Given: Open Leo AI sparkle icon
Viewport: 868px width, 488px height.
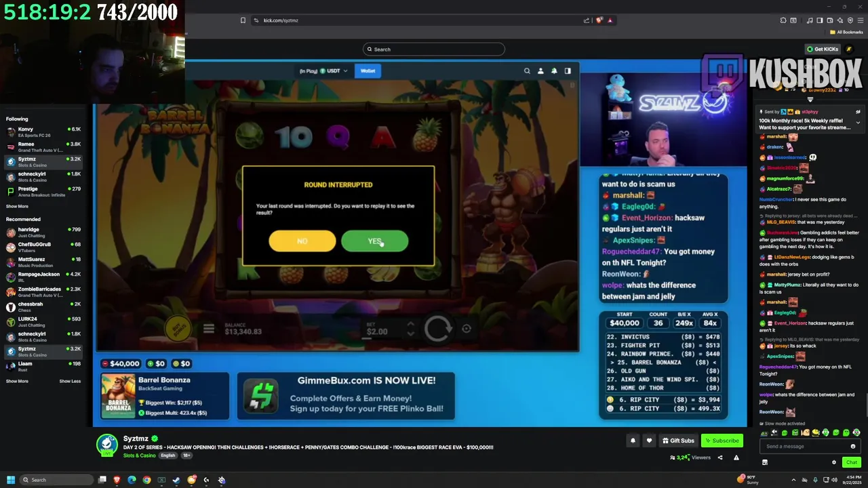Looking at the screenshot, I should coord(841,20).
